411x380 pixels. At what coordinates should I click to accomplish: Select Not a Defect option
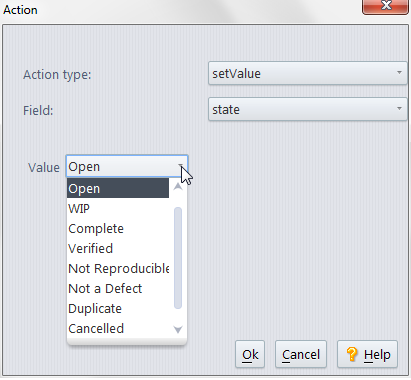pyautogui.click(x=118, y=289)
